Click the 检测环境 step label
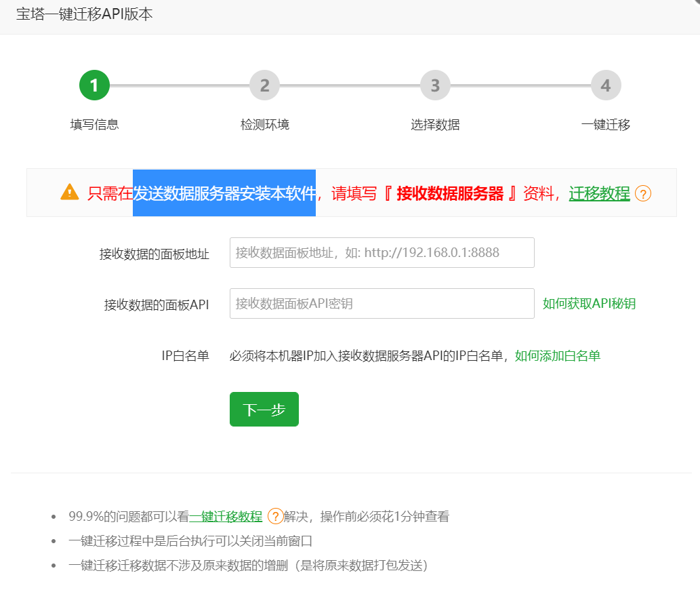 (x=265, y=124)
